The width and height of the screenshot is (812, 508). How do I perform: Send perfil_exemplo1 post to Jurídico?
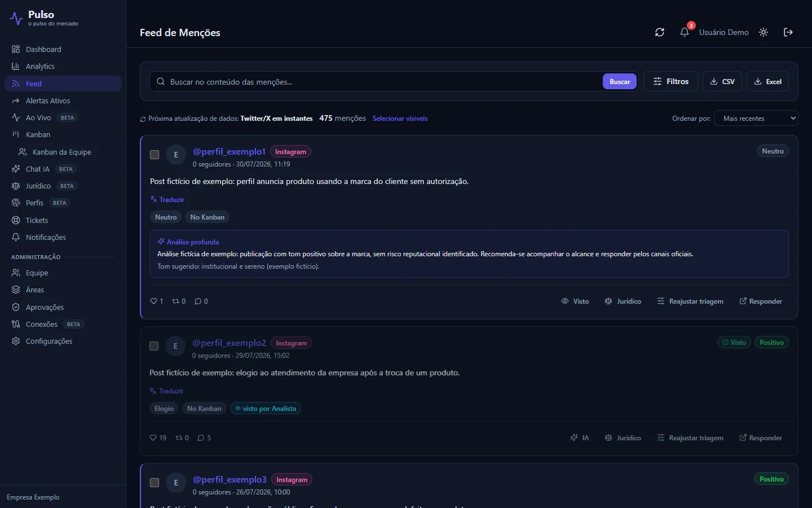tap(623, 301)
